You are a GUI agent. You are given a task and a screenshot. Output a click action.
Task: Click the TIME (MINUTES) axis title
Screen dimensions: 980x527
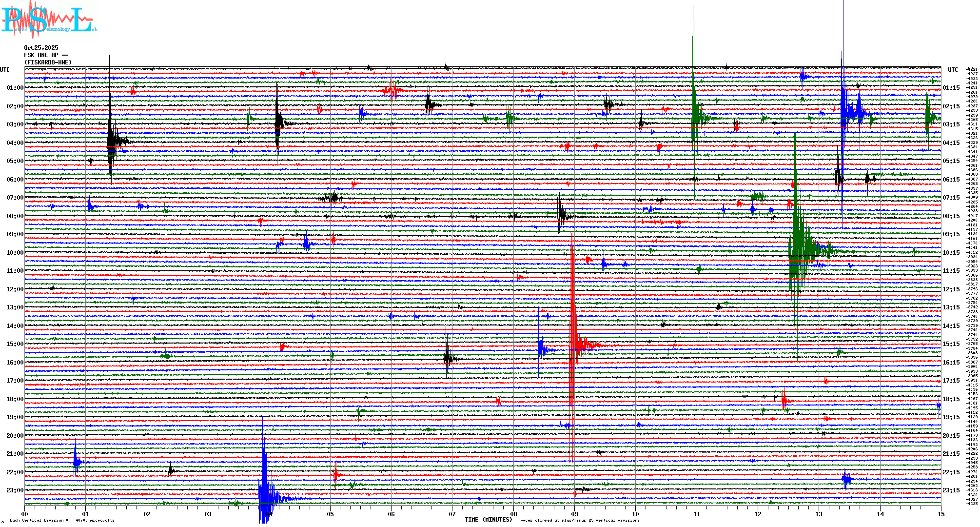[489, 520]
